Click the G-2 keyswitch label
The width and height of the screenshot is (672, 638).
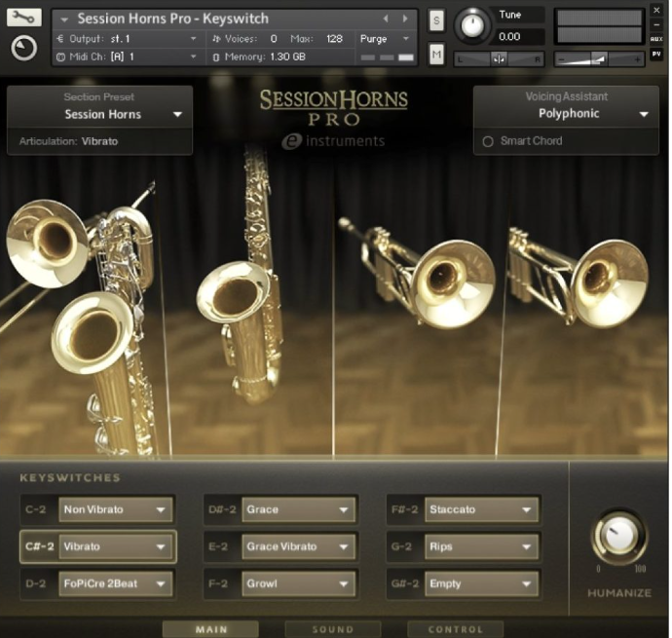[401, 546]
